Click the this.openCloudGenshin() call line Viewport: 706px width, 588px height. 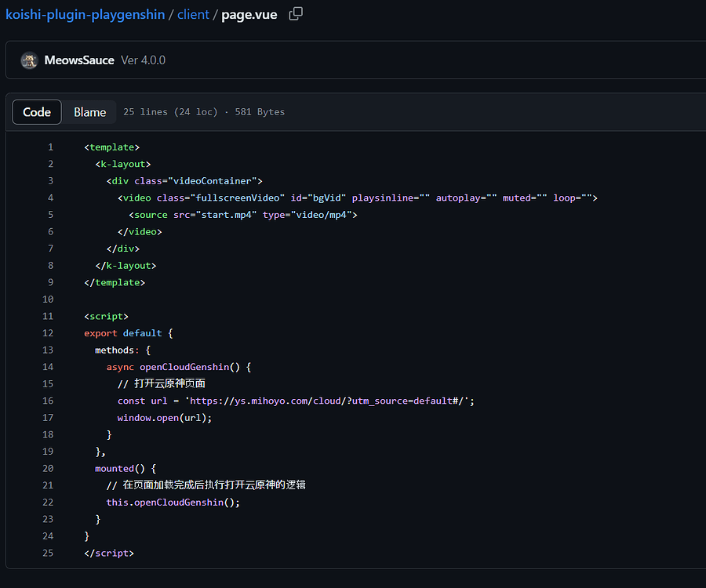click(x=173, y=503)
